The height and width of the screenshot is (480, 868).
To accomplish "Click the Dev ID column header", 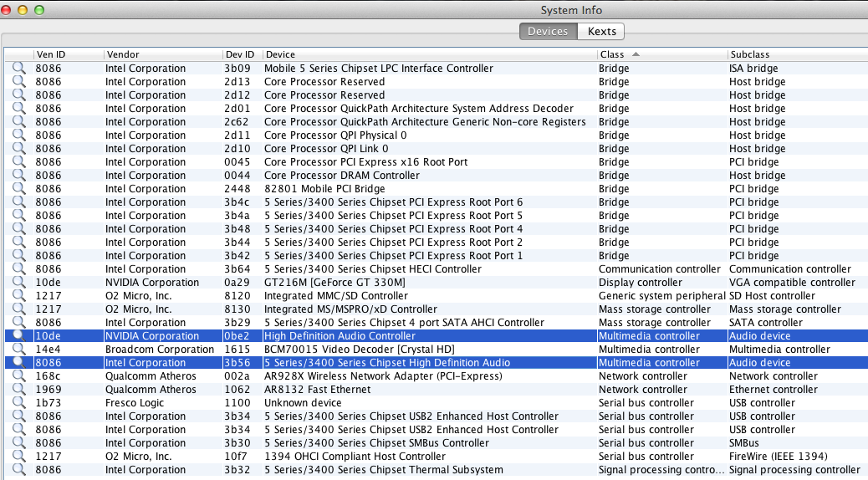I will click(x=239, y=54).
